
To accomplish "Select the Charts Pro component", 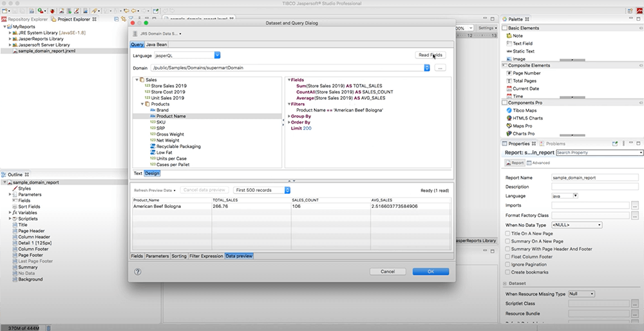I will tap(520, 134).
